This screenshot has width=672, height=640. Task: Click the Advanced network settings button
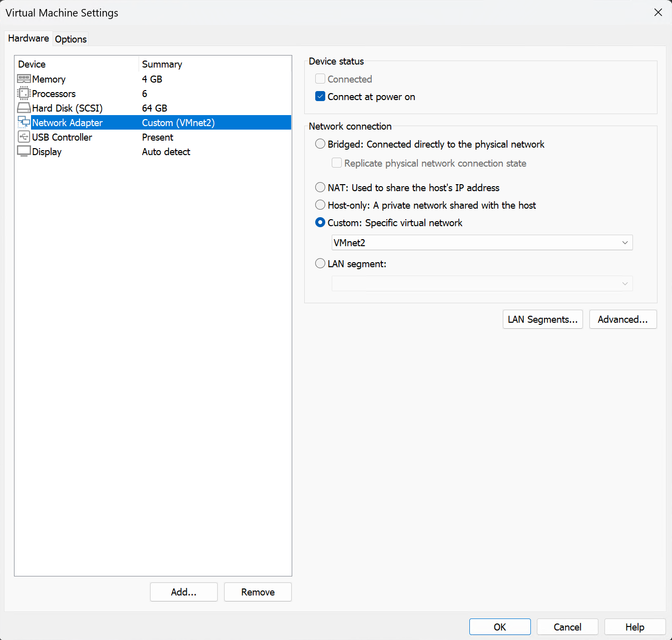tap(622, 319)
